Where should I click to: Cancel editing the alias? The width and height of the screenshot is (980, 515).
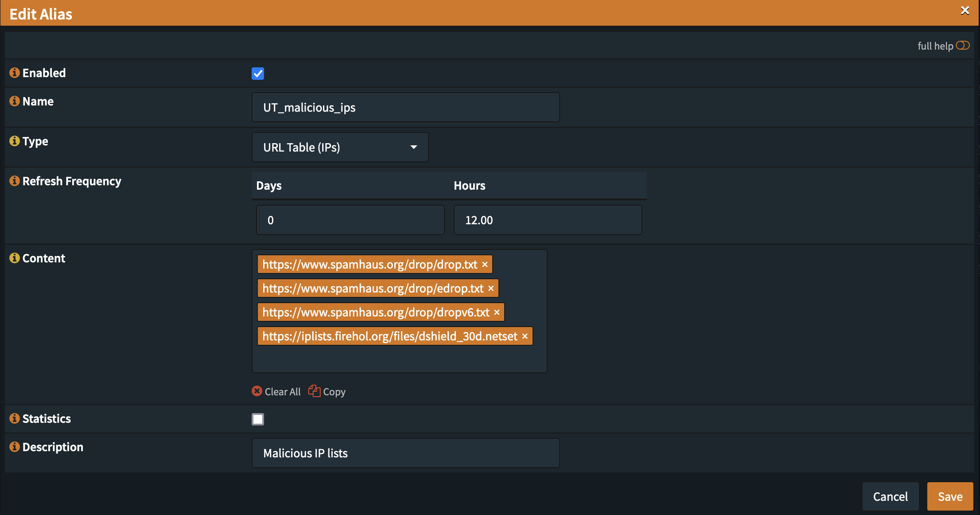coord(890,496)
